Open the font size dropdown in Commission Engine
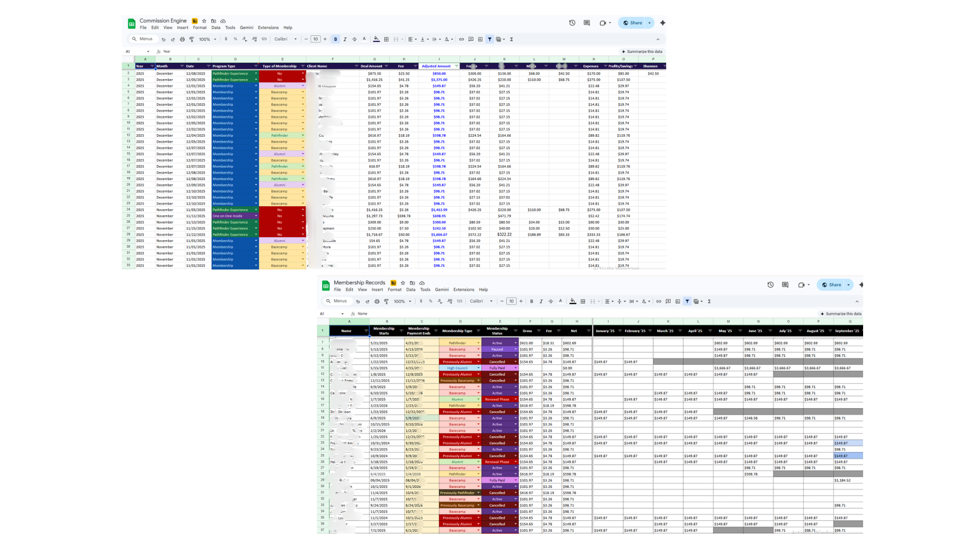980x551 pixels. click(315, 39)
